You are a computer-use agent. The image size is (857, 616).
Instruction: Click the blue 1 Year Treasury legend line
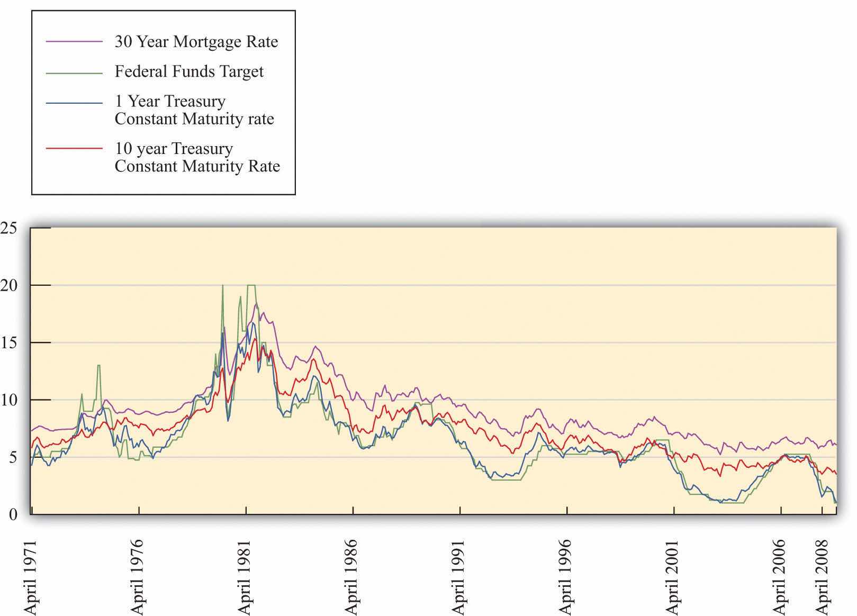click(x=74, y=102)
